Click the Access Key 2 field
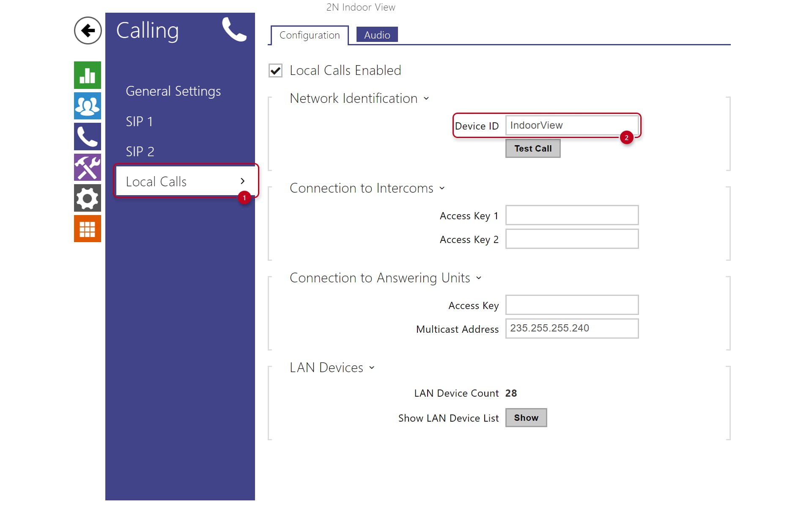Viewport: 812px width, 508px height. tap(572, 239)
